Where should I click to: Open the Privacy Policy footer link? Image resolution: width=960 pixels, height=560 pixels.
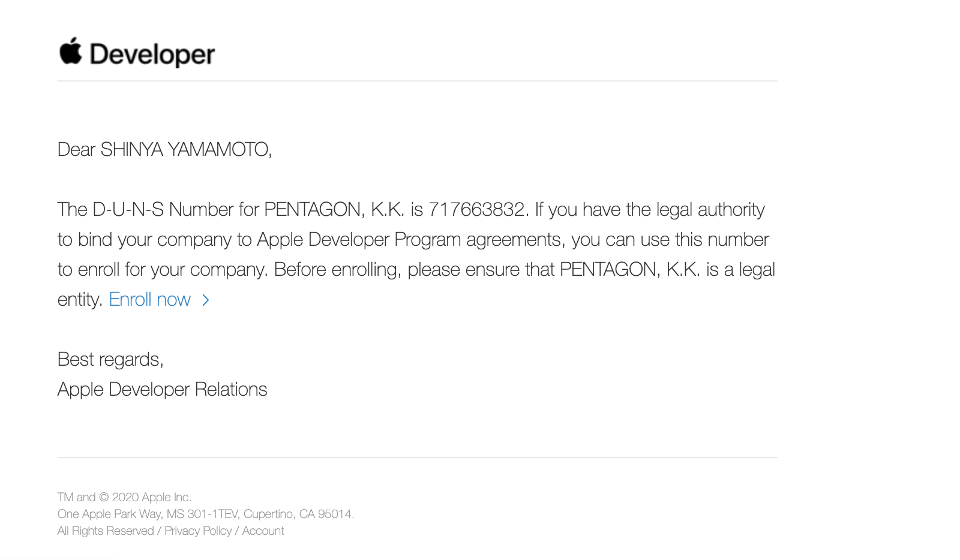pyautogui.click(x=198, y=531)
